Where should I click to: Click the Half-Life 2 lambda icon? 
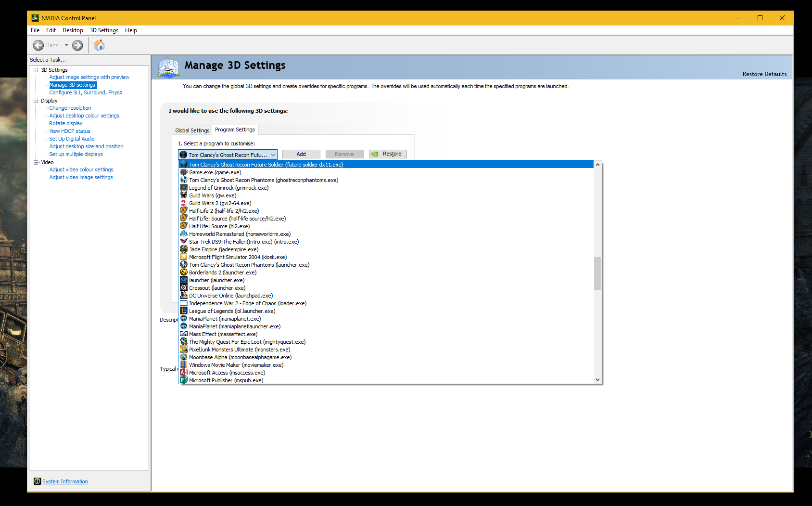[183, 211]
